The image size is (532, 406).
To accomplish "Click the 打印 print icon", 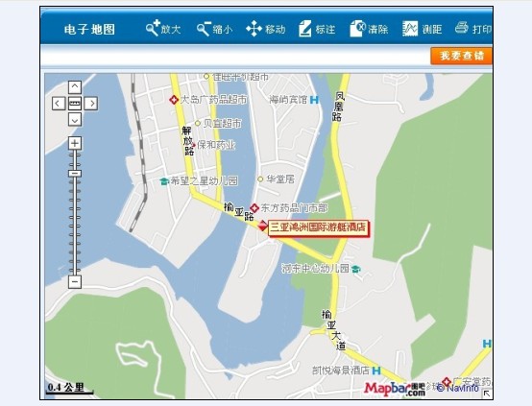I will point(473,29).
